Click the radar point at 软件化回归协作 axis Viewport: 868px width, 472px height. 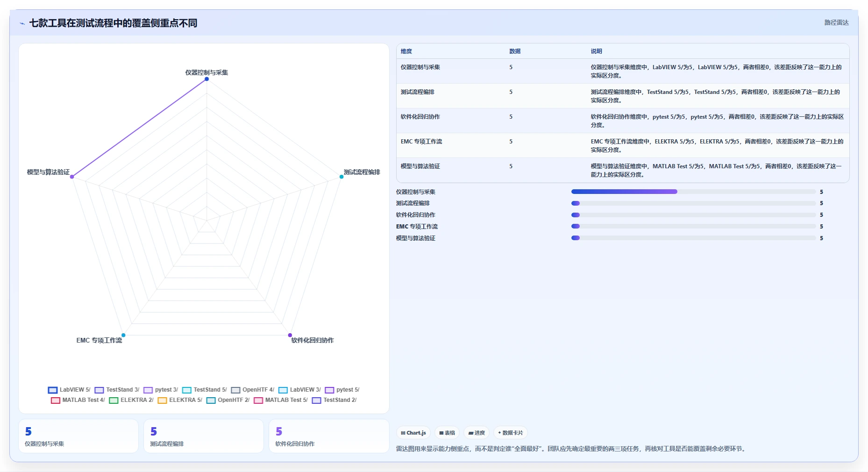(290, 335)
